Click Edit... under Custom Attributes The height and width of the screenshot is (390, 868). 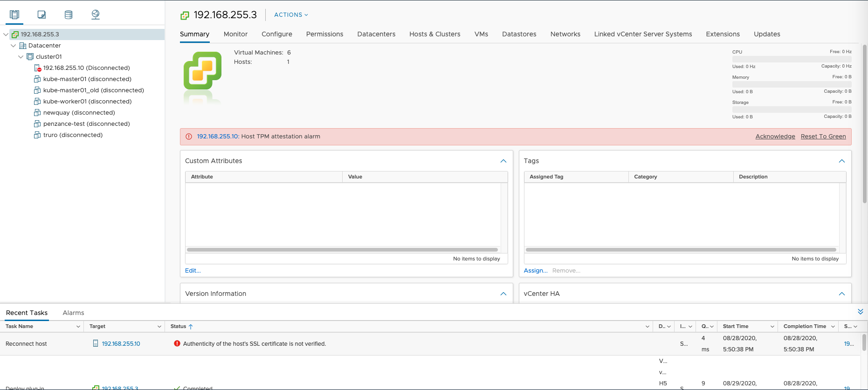point(193,271)
